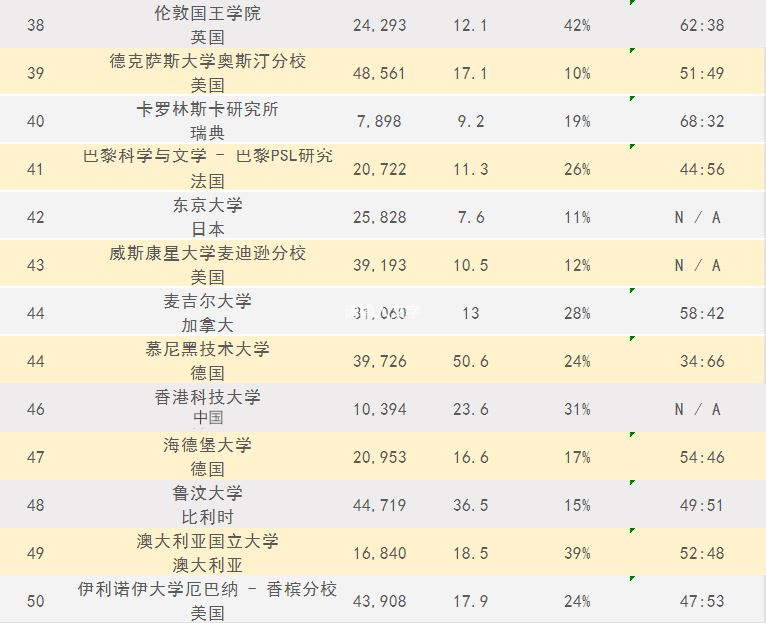This screenshot has height=623, width=766.
Task: Select student count 24,293
Action: 380,25
